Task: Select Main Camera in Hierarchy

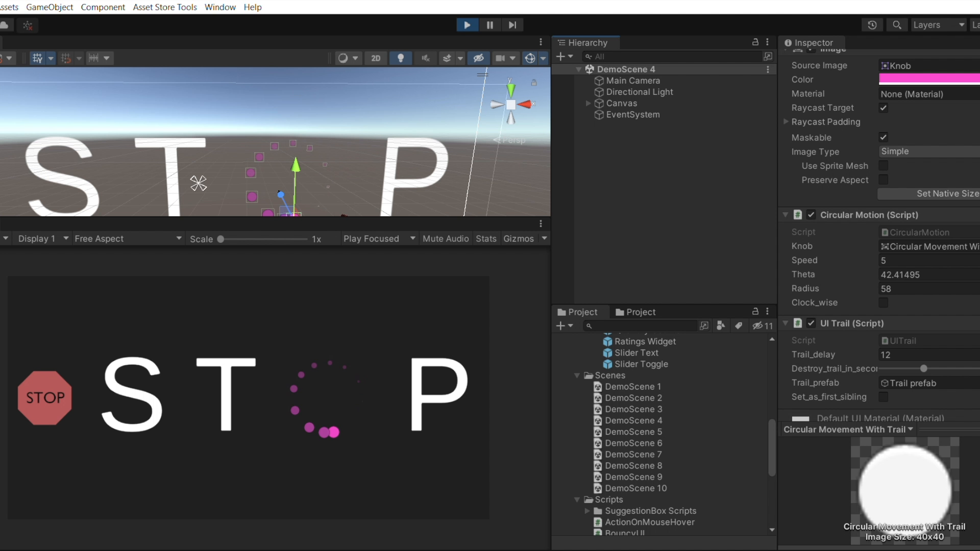Action: (x=633, y=81)
